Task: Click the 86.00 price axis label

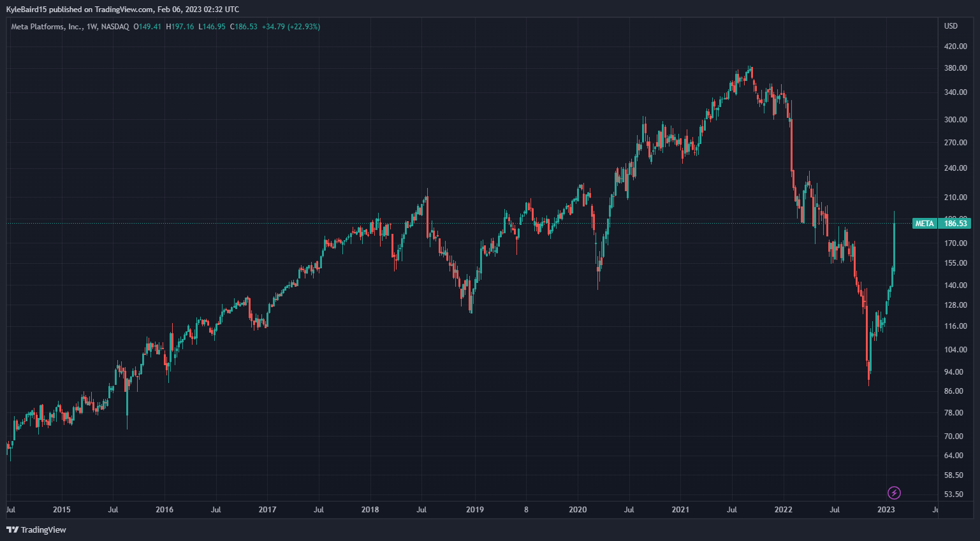Action: [x=955, y=391]
